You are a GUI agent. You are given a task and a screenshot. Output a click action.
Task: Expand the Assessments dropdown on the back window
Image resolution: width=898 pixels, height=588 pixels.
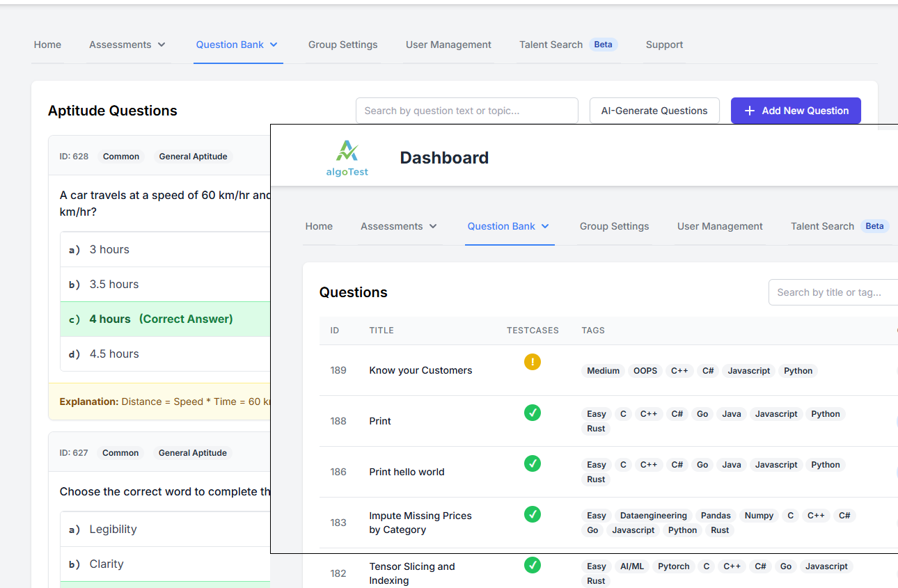[127, 44]
